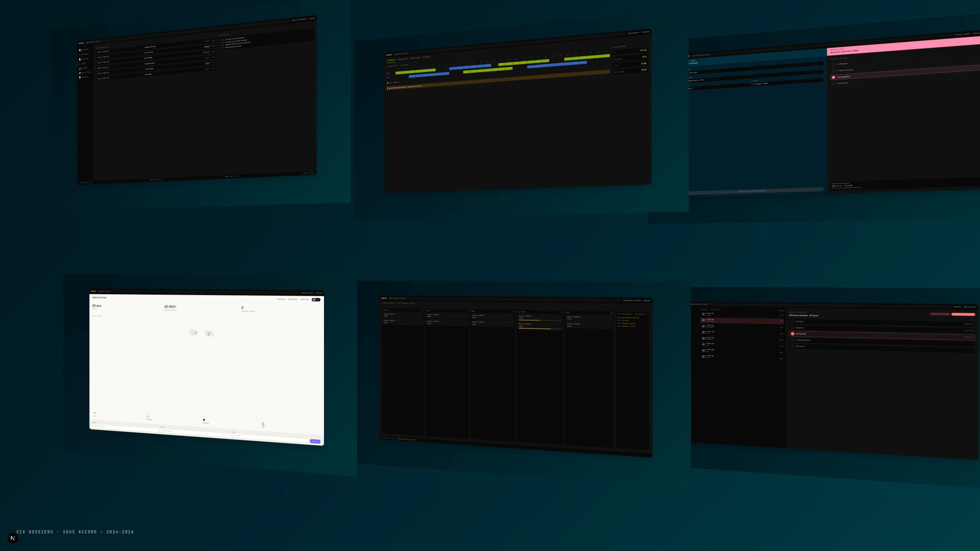Click the globe icon atop the dossiers sidebar
This screenshot has height=551, width=980.
[80, 50]
